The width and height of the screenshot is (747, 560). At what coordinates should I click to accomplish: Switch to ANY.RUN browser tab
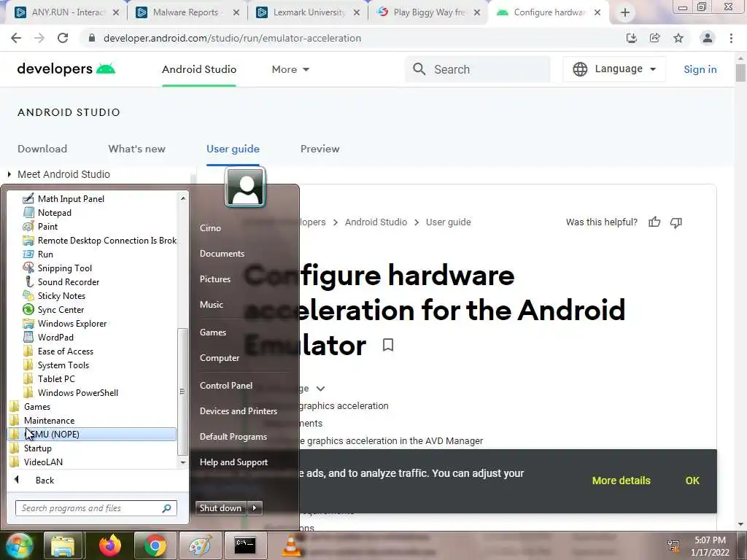pos(66,12)
